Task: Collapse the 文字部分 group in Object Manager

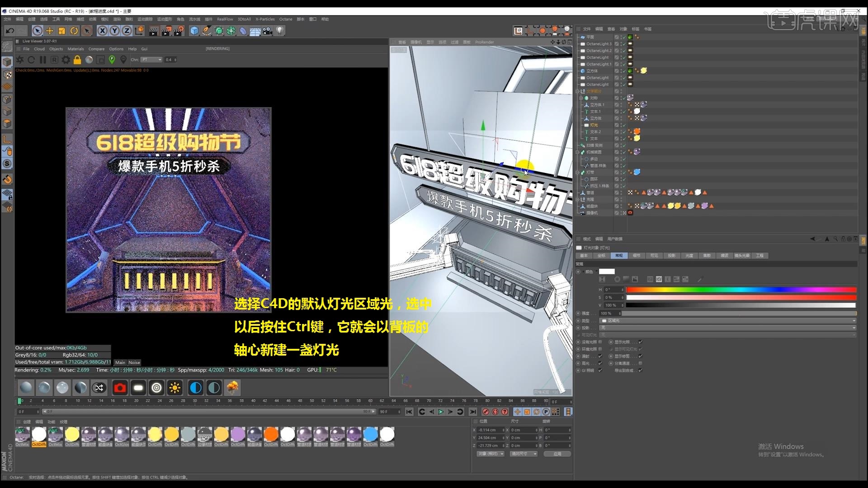Action: coord(577,91)
